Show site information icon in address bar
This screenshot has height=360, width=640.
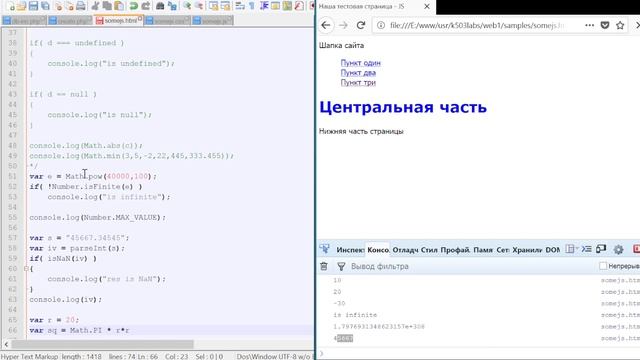(381, 25)
